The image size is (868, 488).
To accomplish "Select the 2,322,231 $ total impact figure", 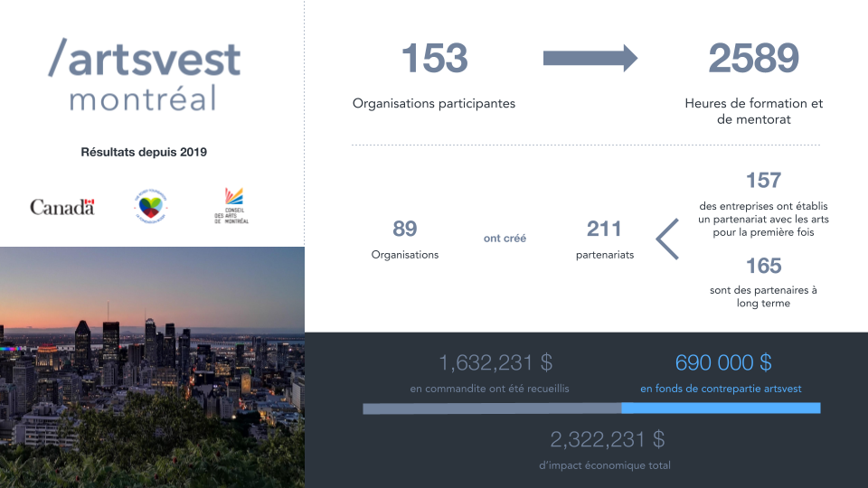I will 607,440.
